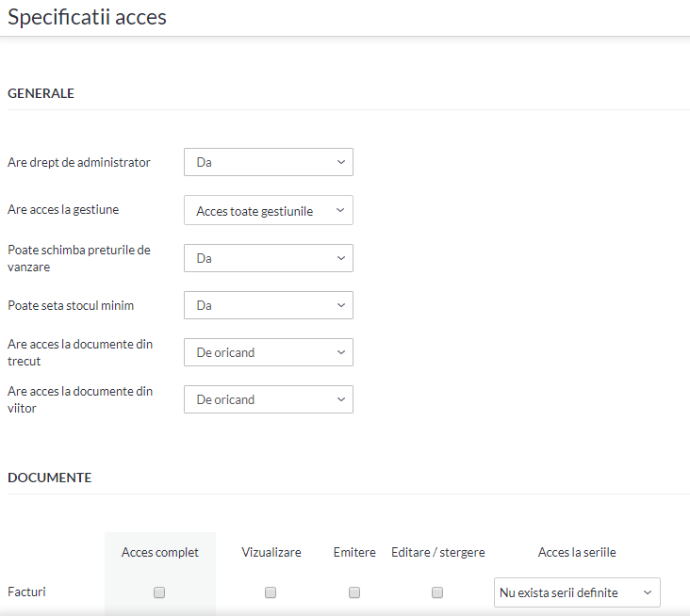The width and height of the screenshot is (690, 616).
Task: Click the 'Acces complet' column header
Action: click(159, 552)
